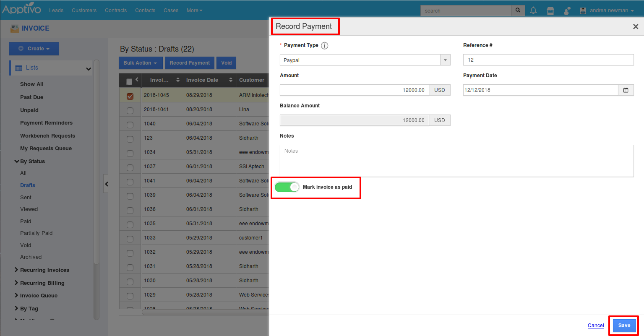Click the Cancel link
The image size is (644, 336).
595,326
